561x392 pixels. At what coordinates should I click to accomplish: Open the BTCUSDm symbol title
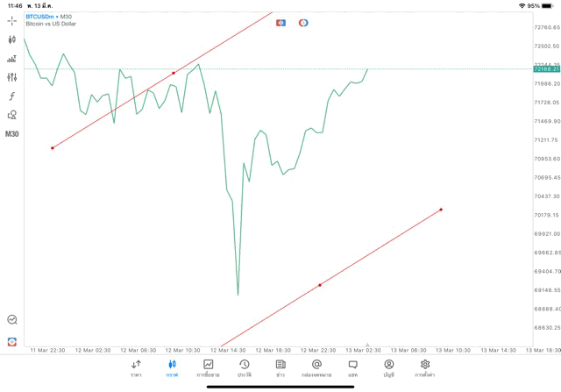(39, 17)
